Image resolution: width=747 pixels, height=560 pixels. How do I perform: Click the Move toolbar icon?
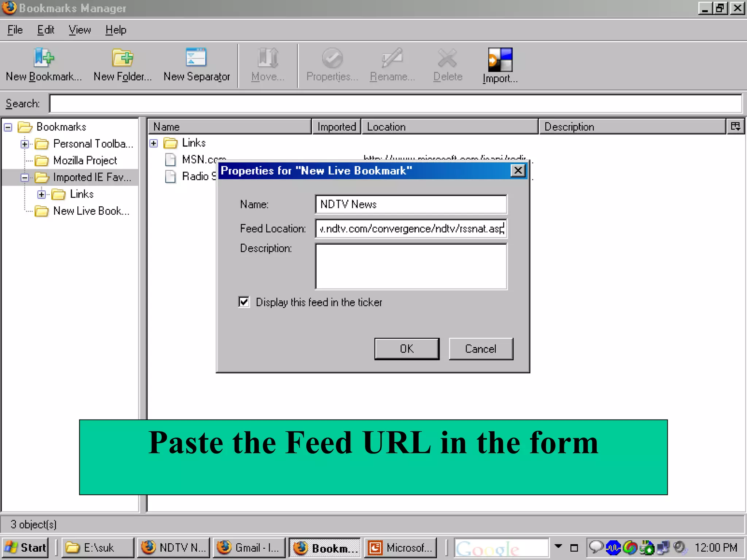tap(268, 58)
